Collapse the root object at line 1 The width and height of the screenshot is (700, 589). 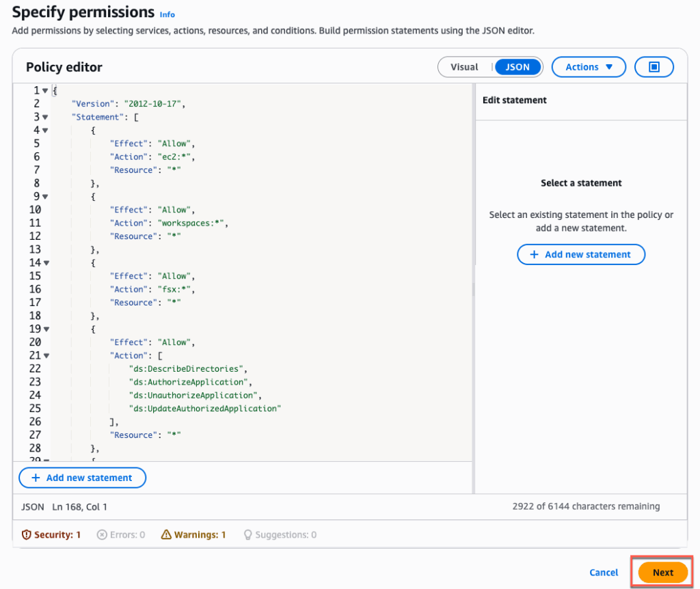(x=45, y=91)
